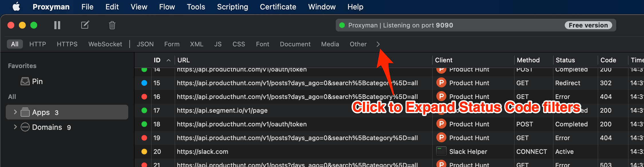Click the Pin tray icon

pos(25,81)
